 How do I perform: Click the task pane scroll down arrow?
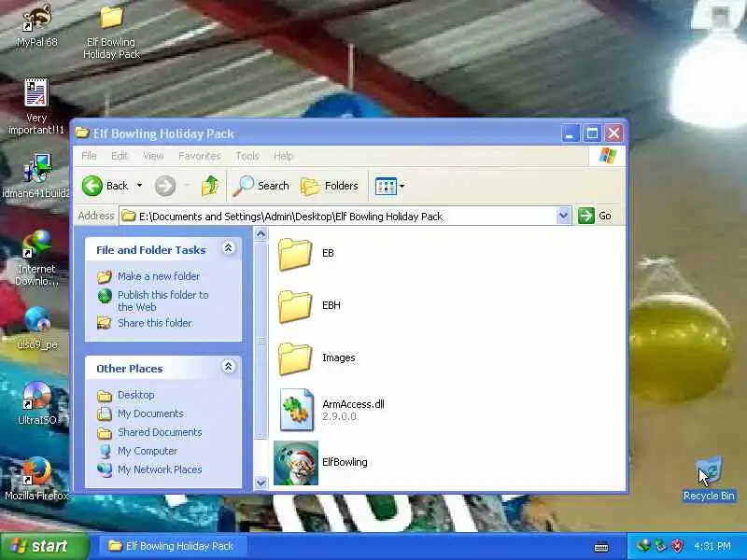[261, 483]
